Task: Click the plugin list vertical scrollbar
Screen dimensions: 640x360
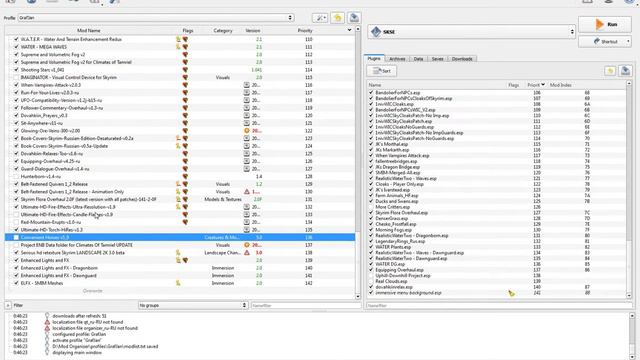Action: coord(629,189)
